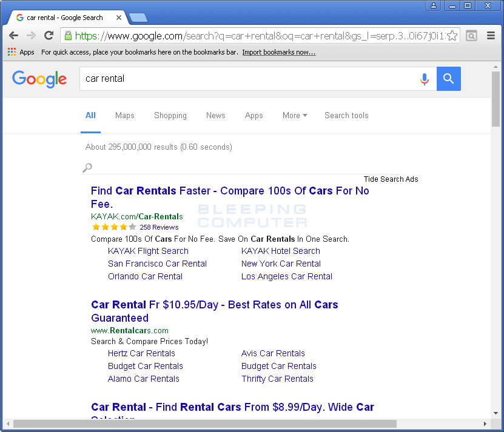Click the Tide Search Ads label
Image resolution: width=504 pixels, height=432 pixels.
click(x=391, y=179)
